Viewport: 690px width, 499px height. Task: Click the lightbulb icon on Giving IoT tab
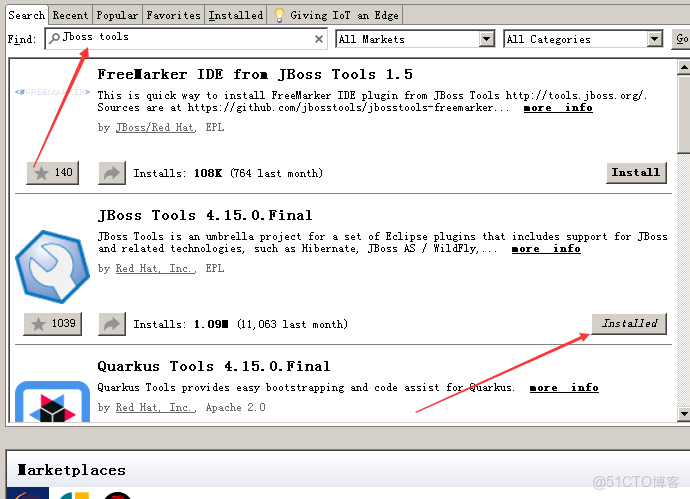(279, 15)
